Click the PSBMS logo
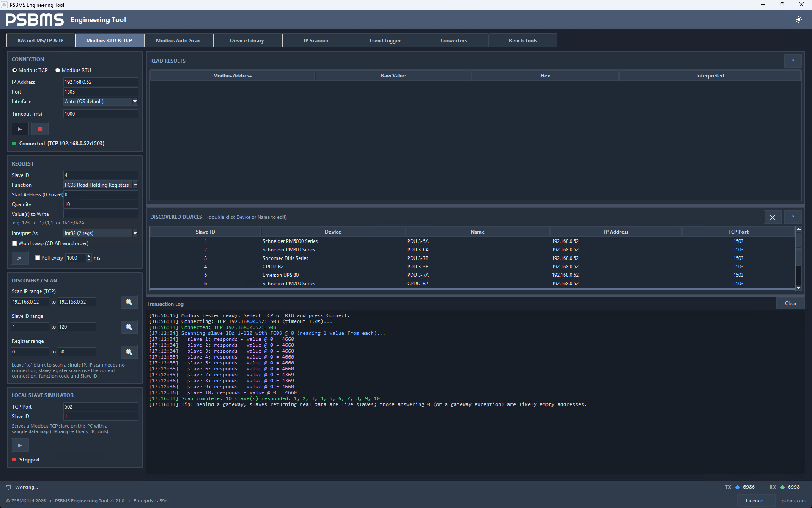The height and width of the screenshot is (508, 812). [x=35, y=19]
